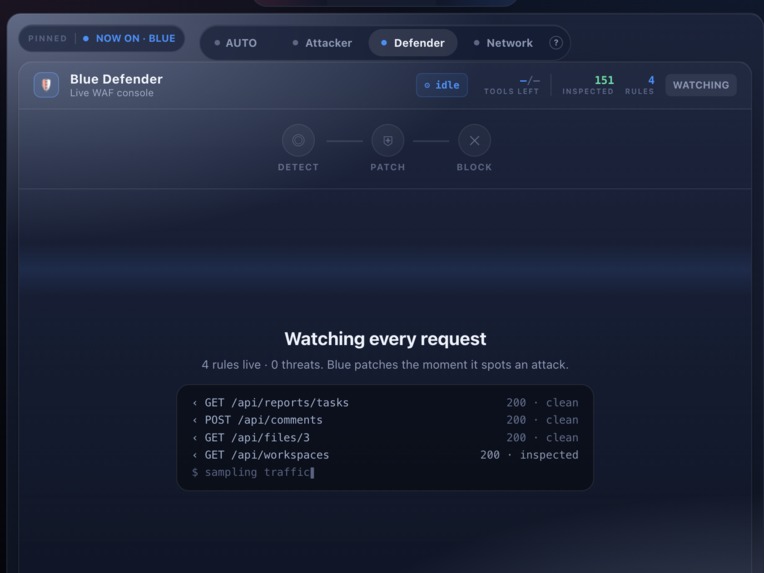This screenshot has width=764, height=573.
Task: Click the idle status badge
Action: coord(442,85)
